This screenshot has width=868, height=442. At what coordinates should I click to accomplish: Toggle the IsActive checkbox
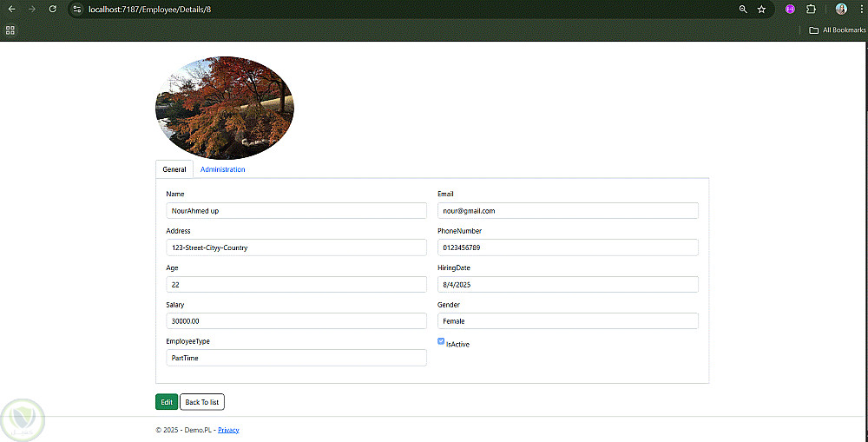[x=441, y=341]
